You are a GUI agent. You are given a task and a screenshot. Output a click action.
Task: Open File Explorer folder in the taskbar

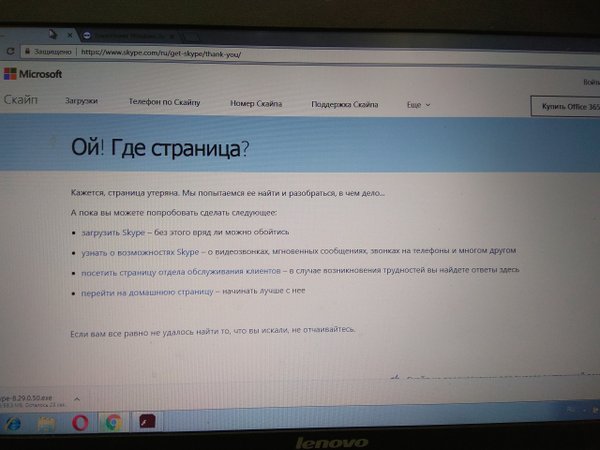[47, 423]
